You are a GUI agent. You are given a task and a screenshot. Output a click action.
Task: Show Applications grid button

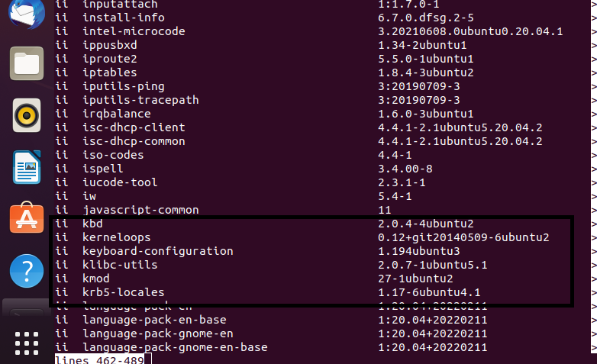pos(27,343)
